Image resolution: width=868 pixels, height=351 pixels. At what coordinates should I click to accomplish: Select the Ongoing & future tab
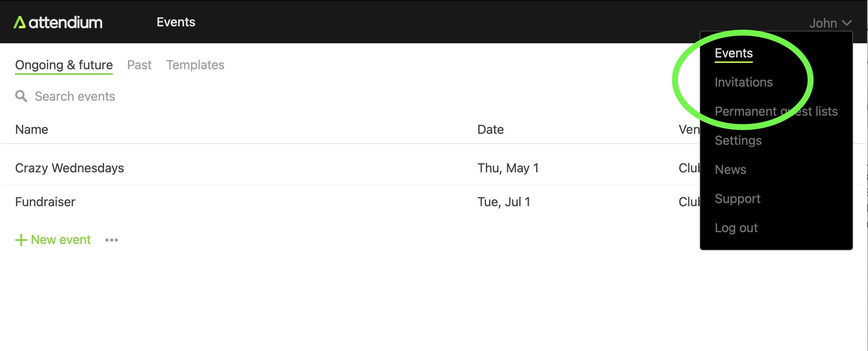click(64, 65)
